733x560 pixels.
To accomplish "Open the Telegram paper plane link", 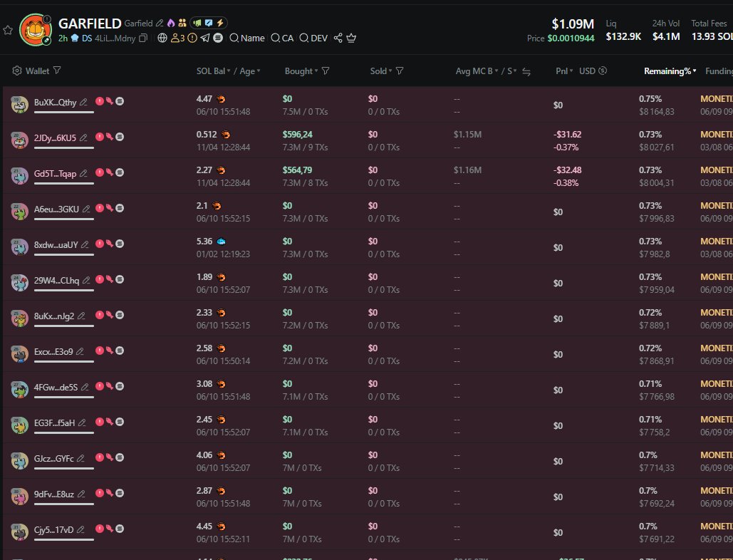I will (205, 38).
